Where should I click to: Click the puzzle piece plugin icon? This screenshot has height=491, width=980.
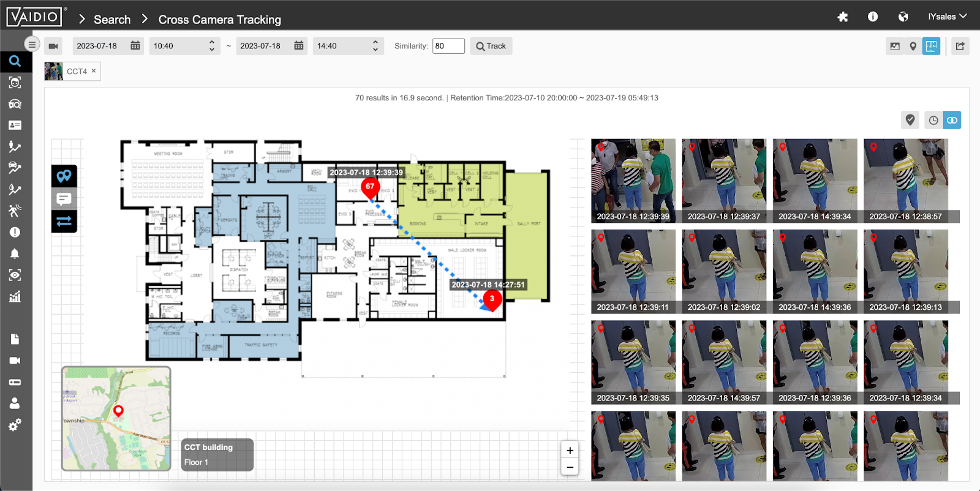843,17
